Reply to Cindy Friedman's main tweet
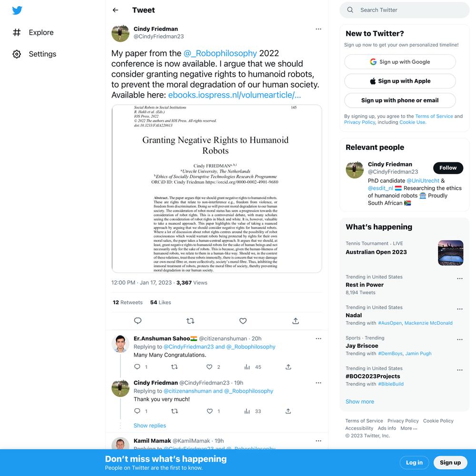 (x=138, y=321)
